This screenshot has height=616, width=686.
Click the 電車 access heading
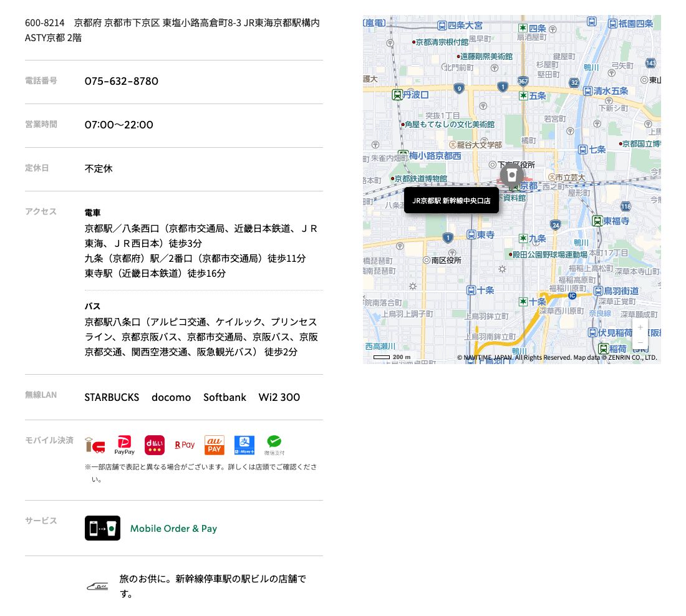[93, 213]
